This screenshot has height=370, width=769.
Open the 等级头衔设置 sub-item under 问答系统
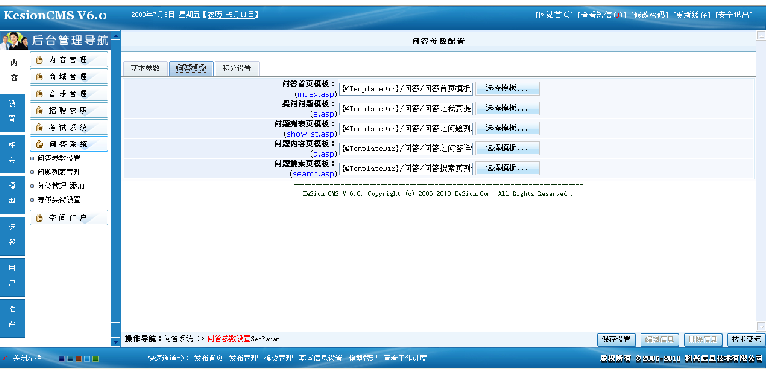tap(59, 200)
